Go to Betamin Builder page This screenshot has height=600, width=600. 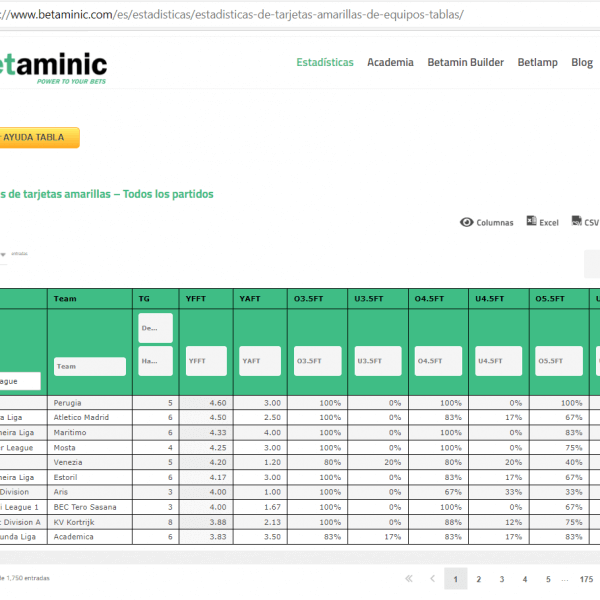point(465,62)
